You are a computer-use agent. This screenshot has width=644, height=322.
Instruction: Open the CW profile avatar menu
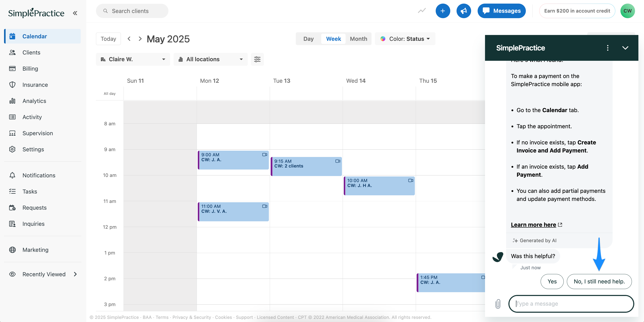[627, 11]
